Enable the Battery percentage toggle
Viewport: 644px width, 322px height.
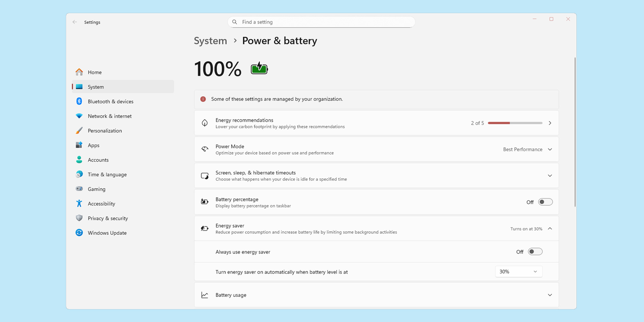pyautogui.click(x=545, y=202)
